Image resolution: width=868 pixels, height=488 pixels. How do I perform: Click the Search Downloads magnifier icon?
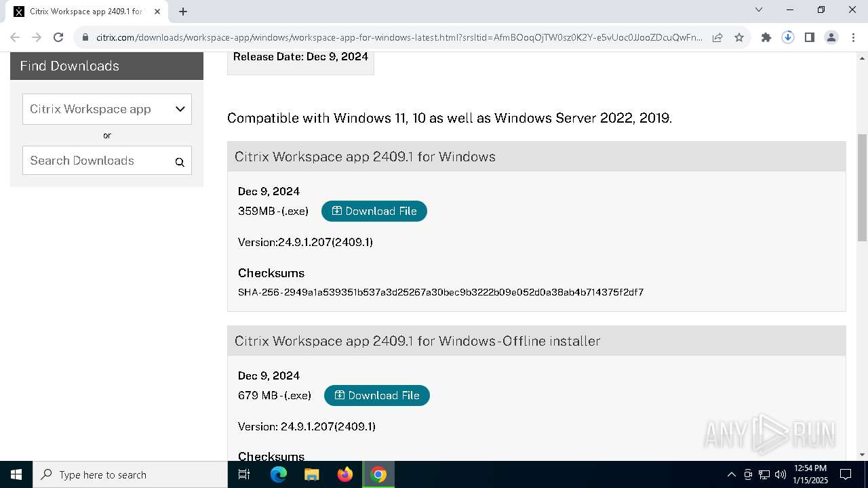[180, 162]
